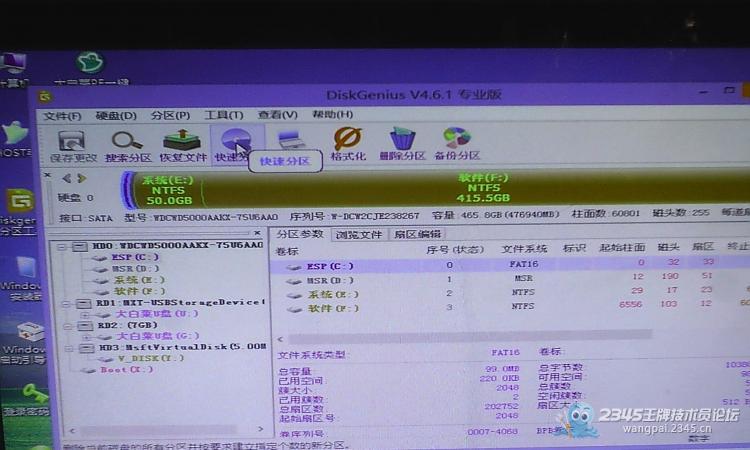Expand the 大白菜U盘 (G:) tree node

pos(87,337)
